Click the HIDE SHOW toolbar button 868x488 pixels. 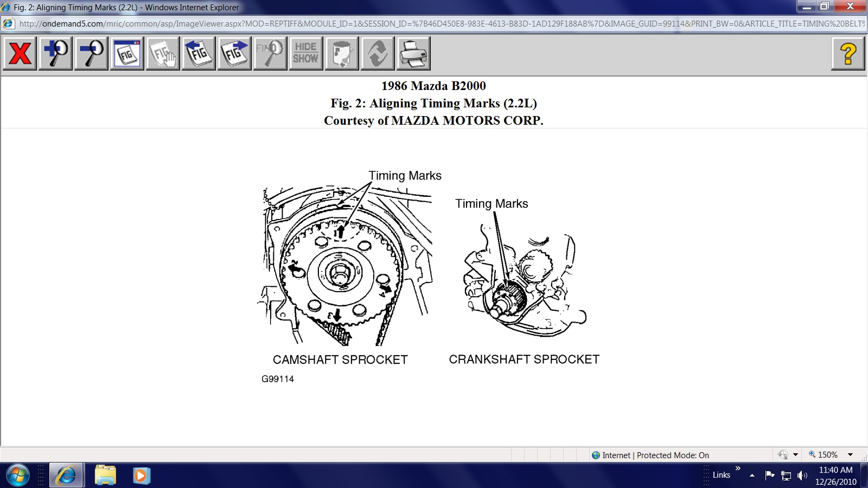tap(306, 53)
